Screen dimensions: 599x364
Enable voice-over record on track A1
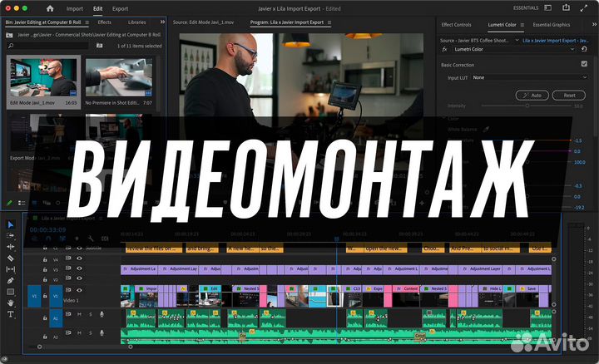coord(101,314)
